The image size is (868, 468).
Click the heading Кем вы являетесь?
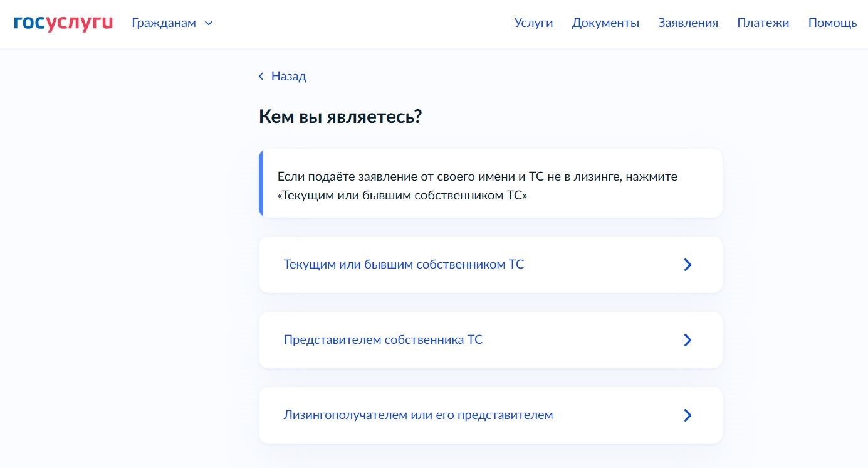[340, 116]
